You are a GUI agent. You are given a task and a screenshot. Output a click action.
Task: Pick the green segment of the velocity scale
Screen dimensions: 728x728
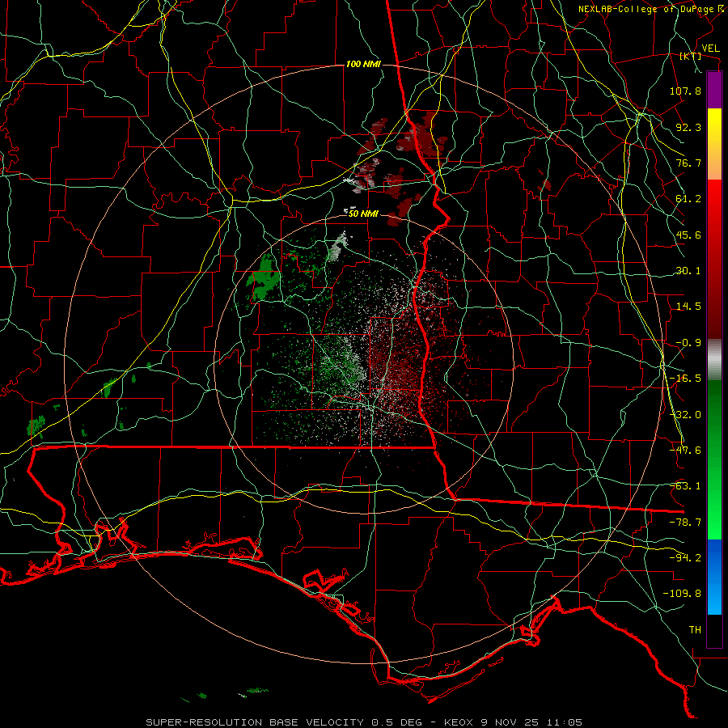(x=714, y=459)
